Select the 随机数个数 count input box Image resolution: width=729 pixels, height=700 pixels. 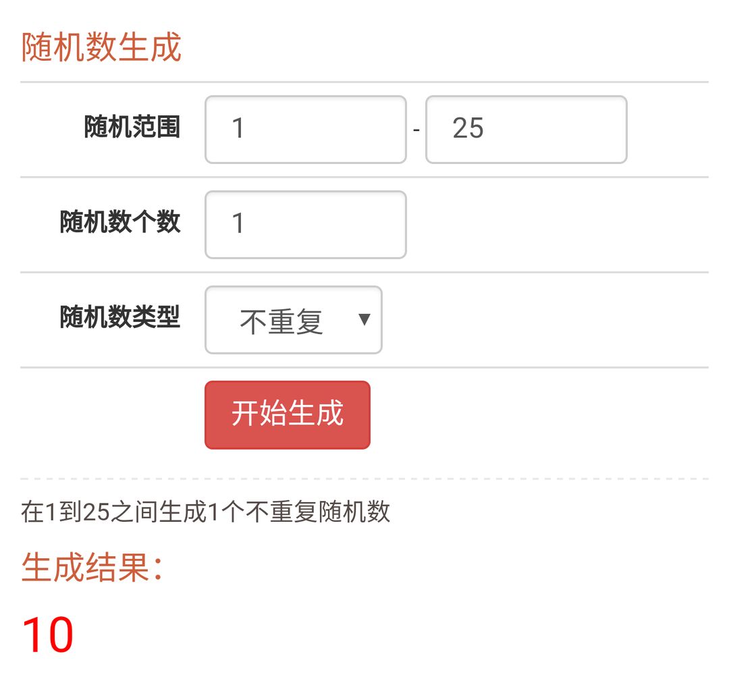click(x=306, y=225)
